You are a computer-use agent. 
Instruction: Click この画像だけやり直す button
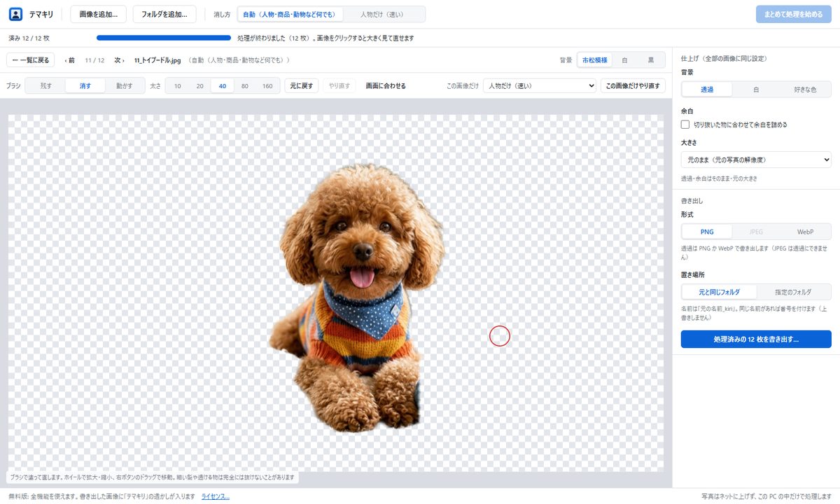pos(633,86)
